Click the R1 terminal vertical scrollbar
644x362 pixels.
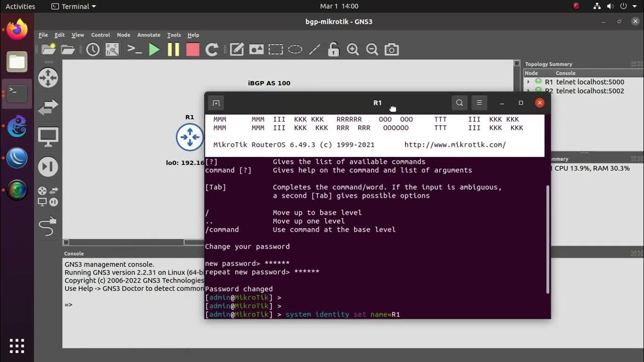tap(548, 239)
